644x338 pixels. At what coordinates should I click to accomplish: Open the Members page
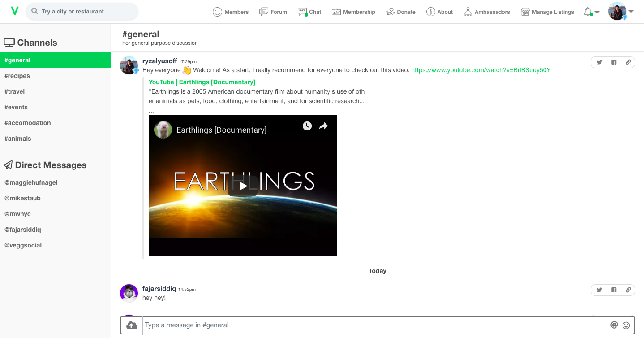point(231,12)
